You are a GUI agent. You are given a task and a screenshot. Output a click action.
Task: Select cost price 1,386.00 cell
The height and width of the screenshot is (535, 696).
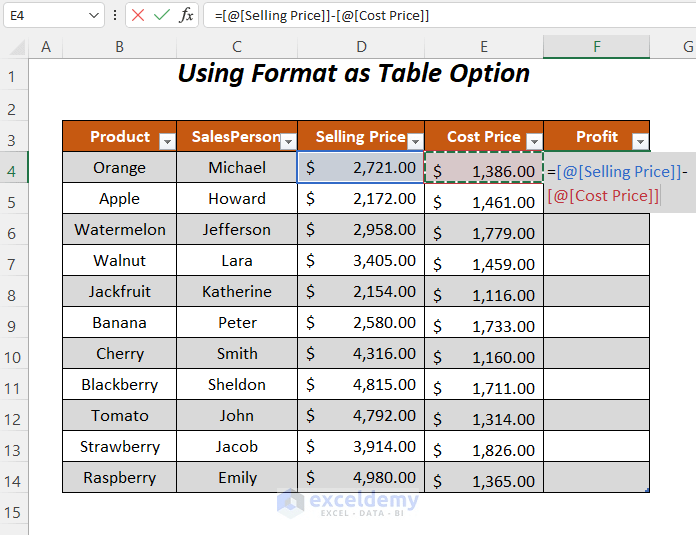pos(484,167)
